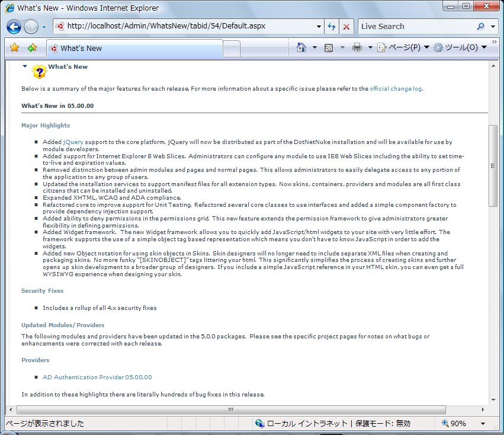Click the Updated Modules/ Providers heading
The width and height of the screenshot is (504, 435).
tap(63, 325)
